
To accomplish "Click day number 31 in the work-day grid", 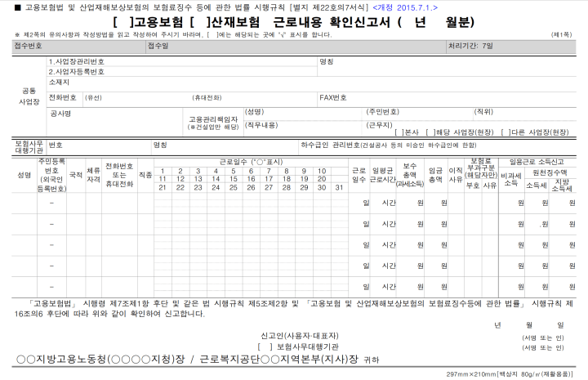I will click(x=339, y=188).
